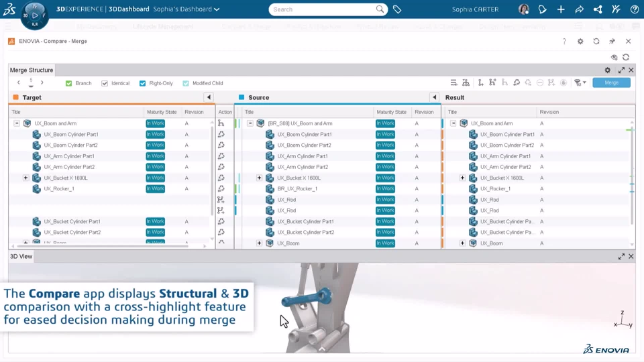Viewport: 644px width, 362px height.
Task: Maximize the 3D View panel
Action: click(621, 257)
